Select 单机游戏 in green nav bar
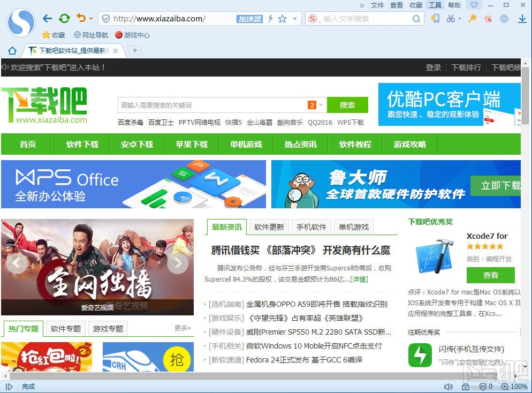This screenshot has height=393, width=532. [x=246, y=144]
